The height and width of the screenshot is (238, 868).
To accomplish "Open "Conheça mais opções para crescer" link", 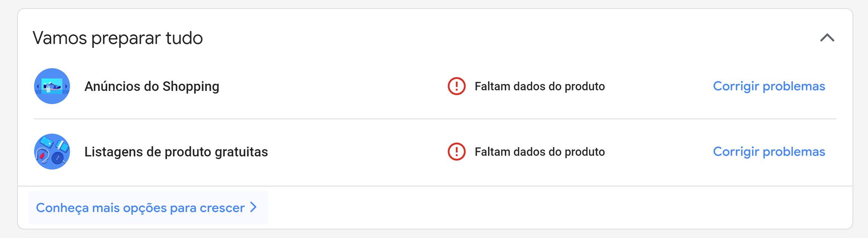I will (x=140, y=208).
